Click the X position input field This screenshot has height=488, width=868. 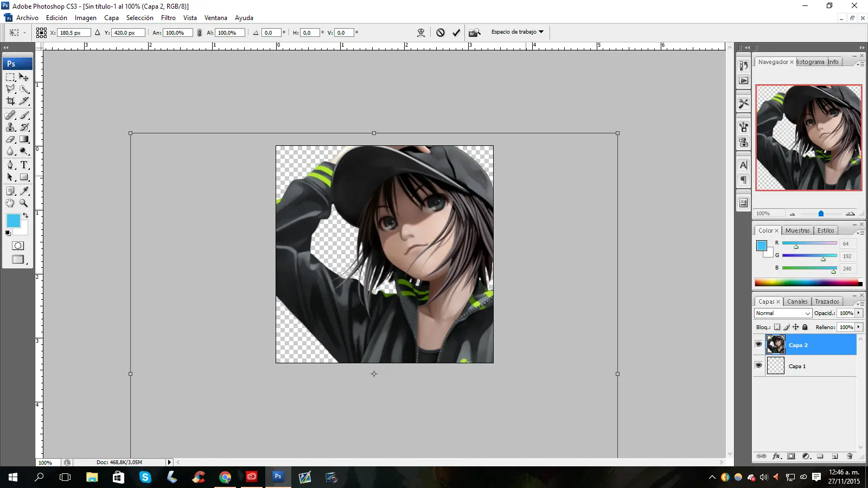click(x=73, y=33)
